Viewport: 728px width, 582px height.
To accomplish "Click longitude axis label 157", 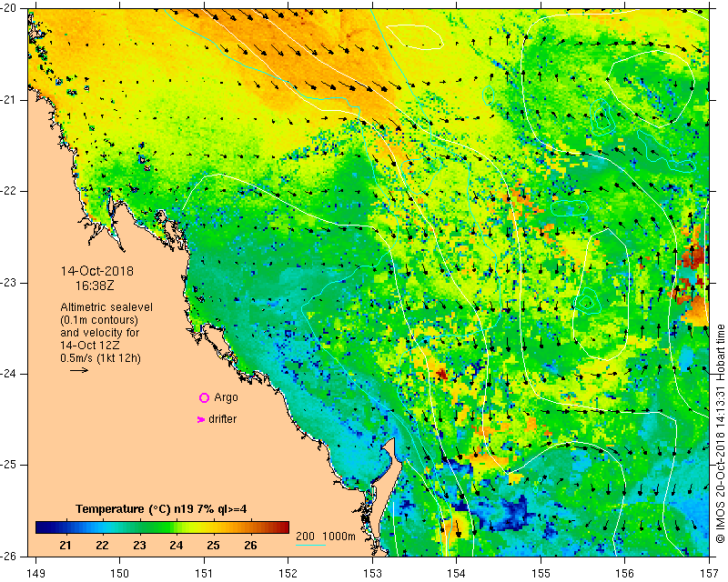I will click(x=710, y=573).
